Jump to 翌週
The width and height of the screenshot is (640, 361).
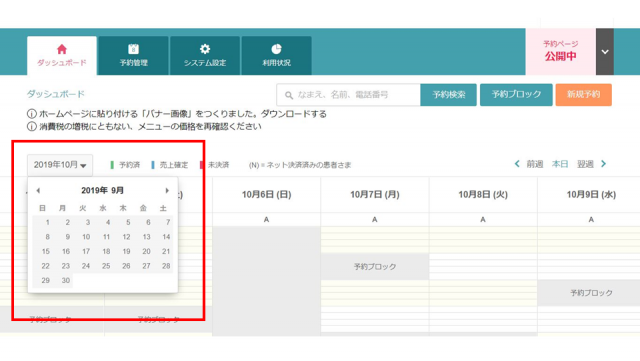click(x=585, y=164)
